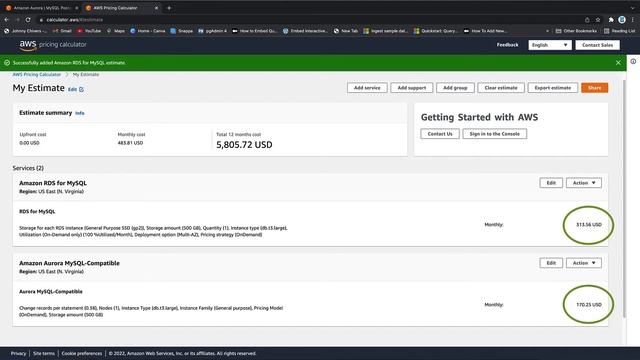Viewport: 640px width, 360px height.
Task: Click the address bar URL field
Action: 310,20
